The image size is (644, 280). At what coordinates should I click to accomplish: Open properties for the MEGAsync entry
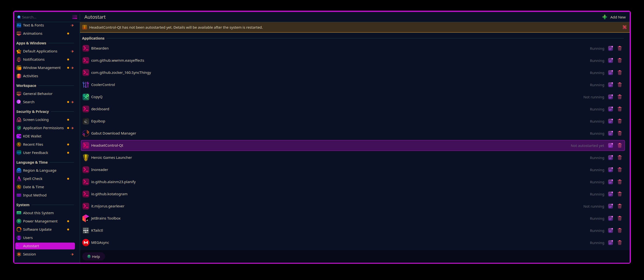click(611, 243)
